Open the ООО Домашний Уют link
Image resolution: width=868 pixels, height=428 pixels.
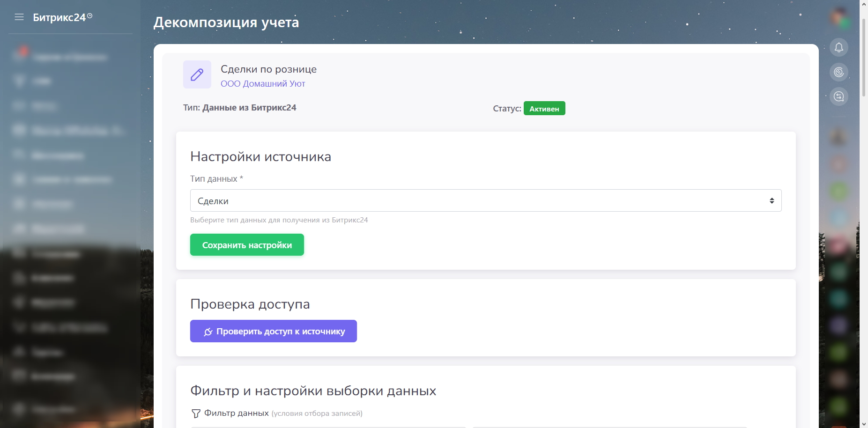263,84
